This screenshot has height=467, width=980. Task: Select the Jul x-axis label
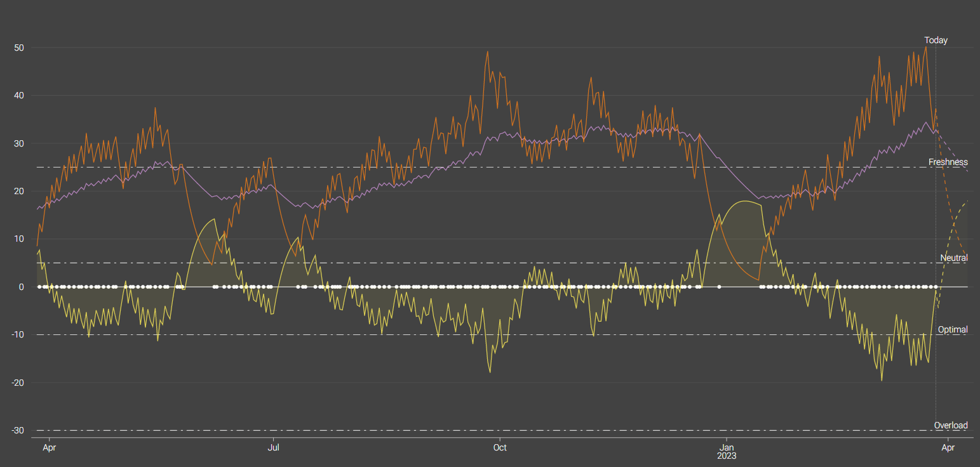[274, 447]
